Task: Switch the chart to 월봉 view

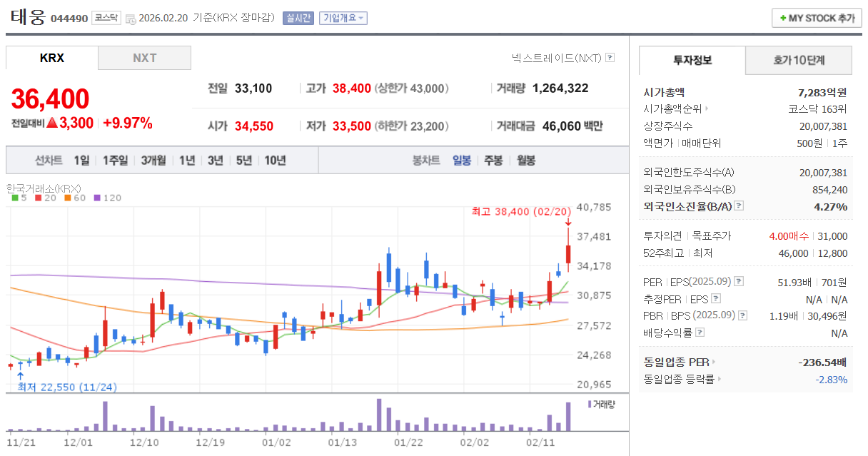Action: point(526,161)
